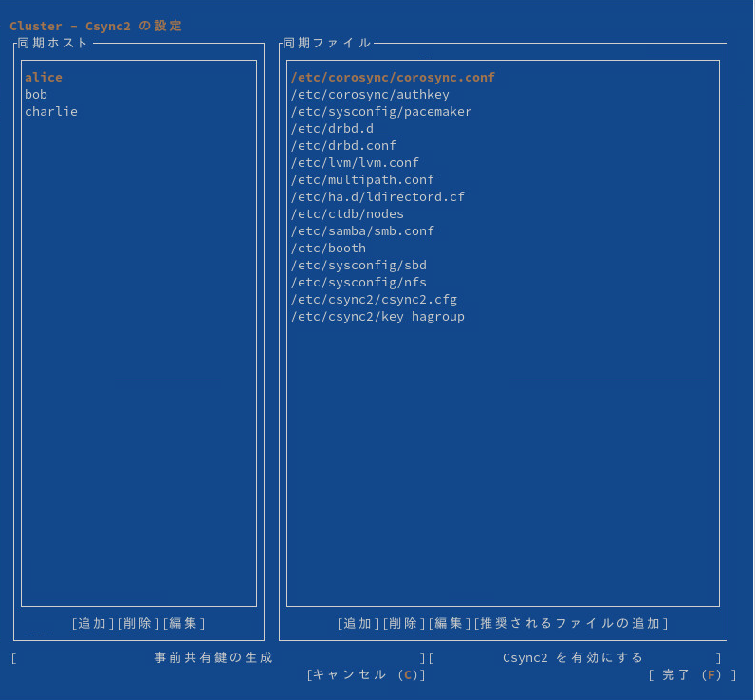This screenshot has height=700, width=755.
Task: Click 完了 (F) button
Action: tap(691, 675)
